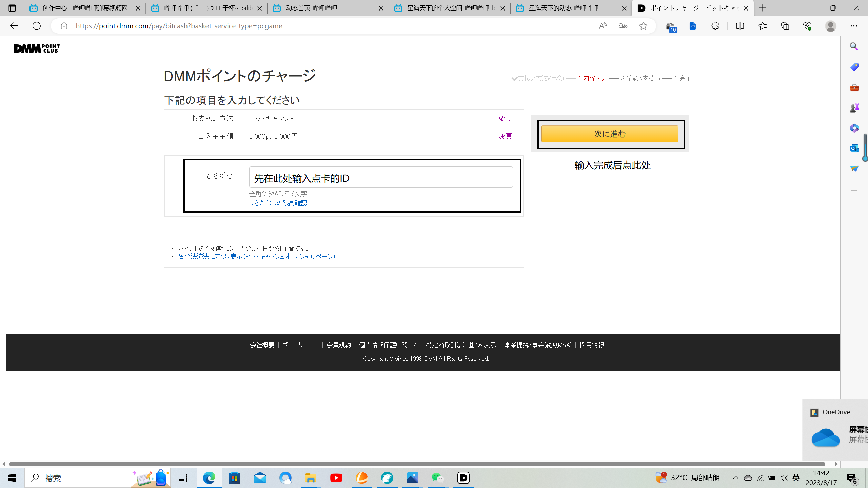Open tab actions menu at top-left
The image size is (868, 488).
pyautogui.click(x=12, y=8)
